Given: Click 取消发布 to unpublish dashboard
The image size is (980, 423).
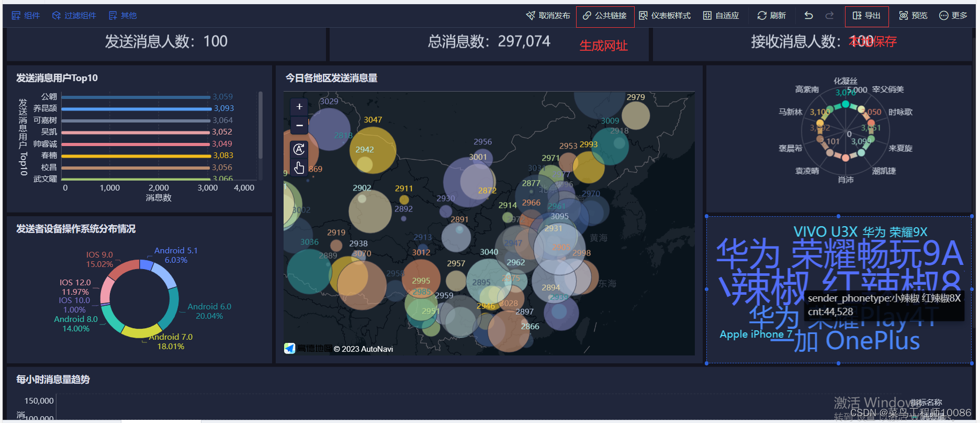Looking at the screenshot, I should click(x=548, y=16).
